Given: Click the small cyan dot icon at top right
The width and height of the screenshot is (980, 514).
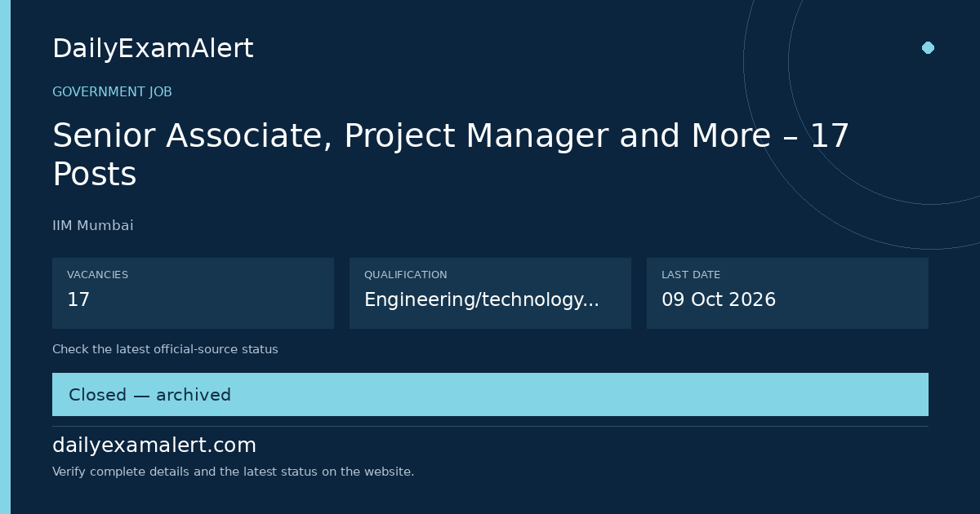Looking at the screenshot, I should [x=928, y=47].
